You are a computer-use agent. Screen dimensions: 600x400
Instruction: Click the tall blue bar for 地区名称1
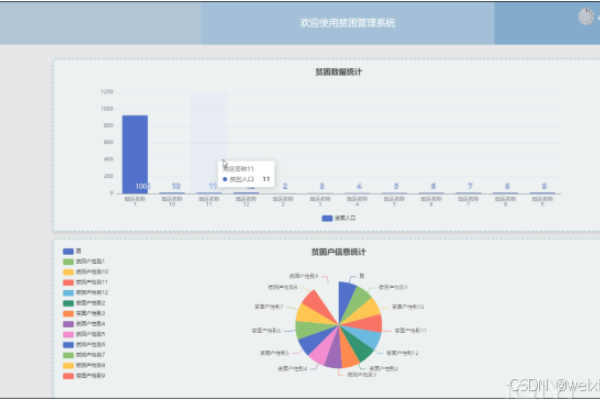click(135, 154)
